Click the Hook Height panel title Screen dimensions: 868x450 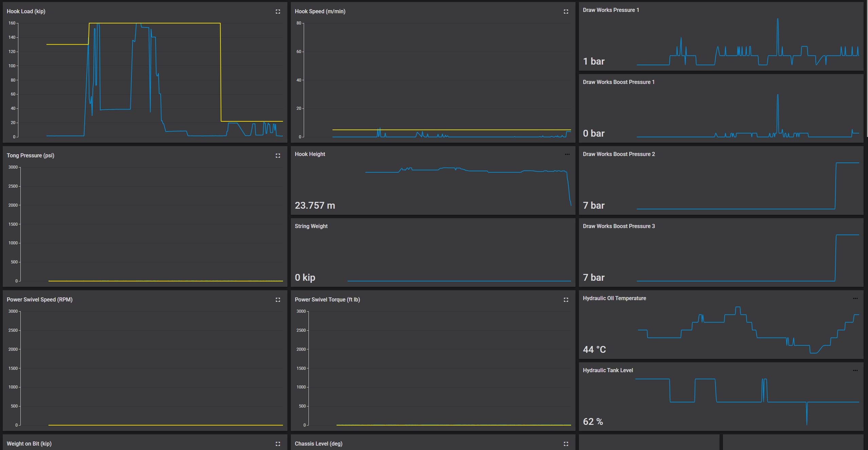click(310, 154)
